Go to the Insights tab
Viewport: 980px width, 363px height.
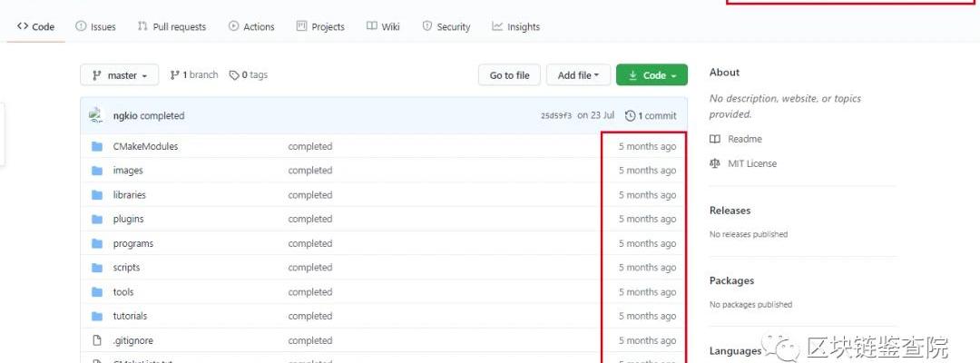[x=515, y=27]
